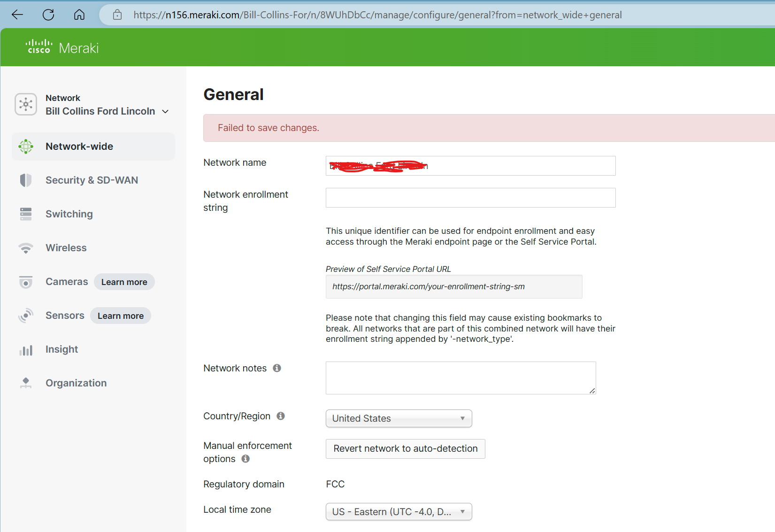
Task: Click the Country/Region info icon
Action: click(x=281, y=416)
